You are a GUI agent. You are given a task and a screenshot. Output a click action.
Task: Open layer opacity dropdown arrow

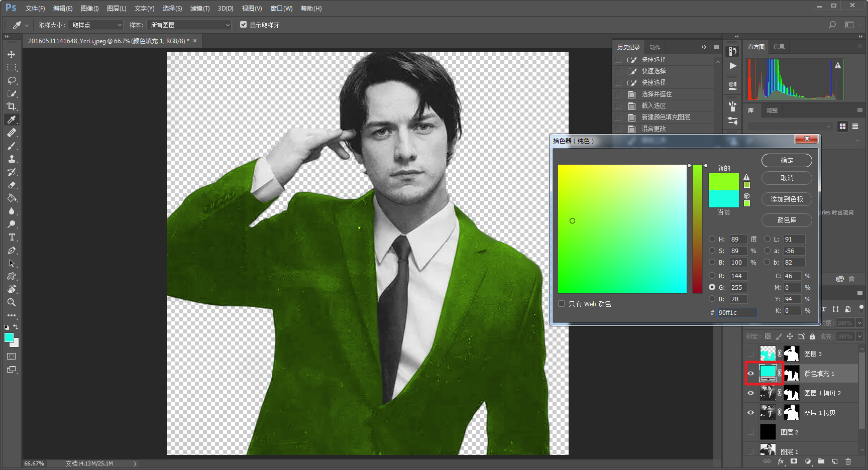coord(859,323)
